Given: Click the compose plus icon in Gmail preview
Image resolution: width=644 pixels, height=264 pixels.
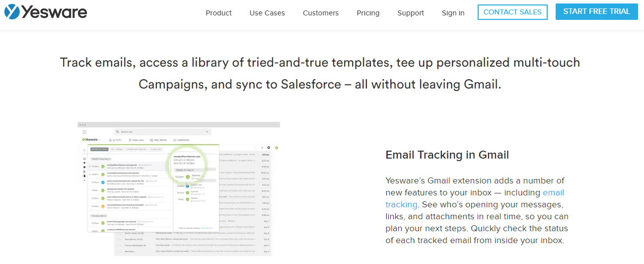Looking at the screenshot, I should [x=84, y=150].
